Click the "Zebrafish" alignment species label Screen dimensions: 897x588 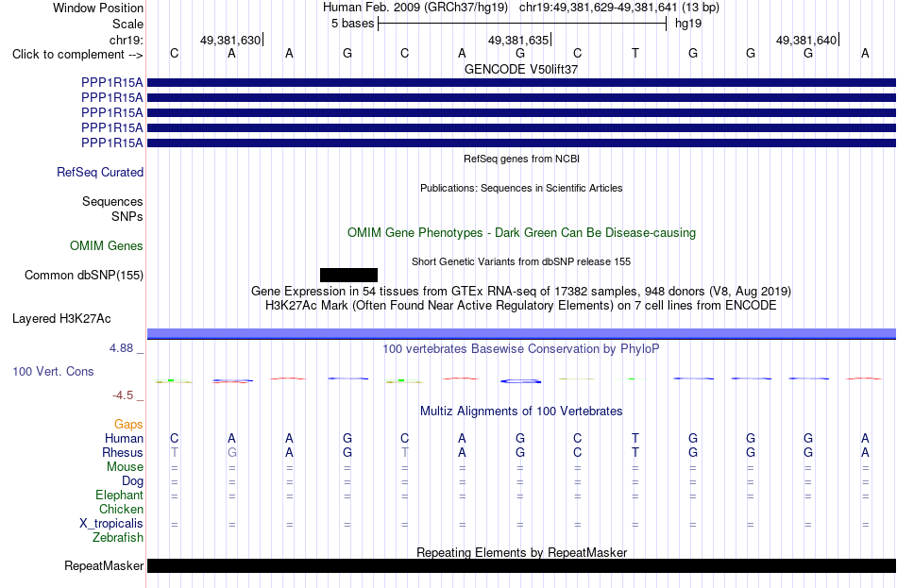pos(118,538)
